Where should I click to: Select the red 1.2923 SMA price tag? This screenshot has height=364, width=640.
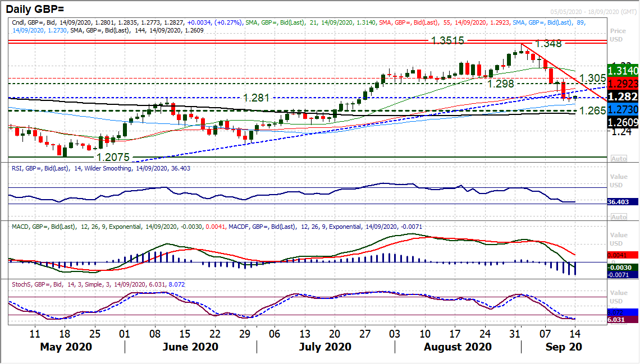(x=624, y=83)
